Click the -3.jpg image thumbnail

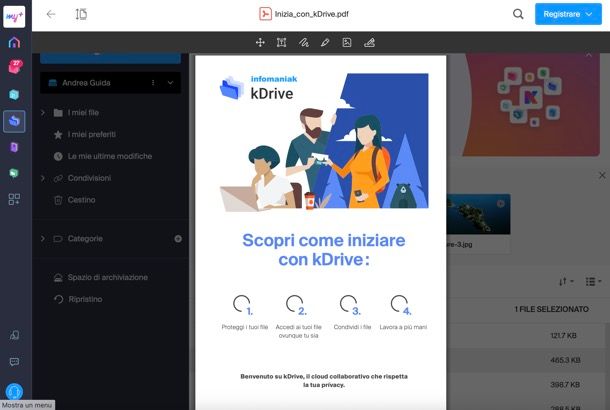pos(479,214)
